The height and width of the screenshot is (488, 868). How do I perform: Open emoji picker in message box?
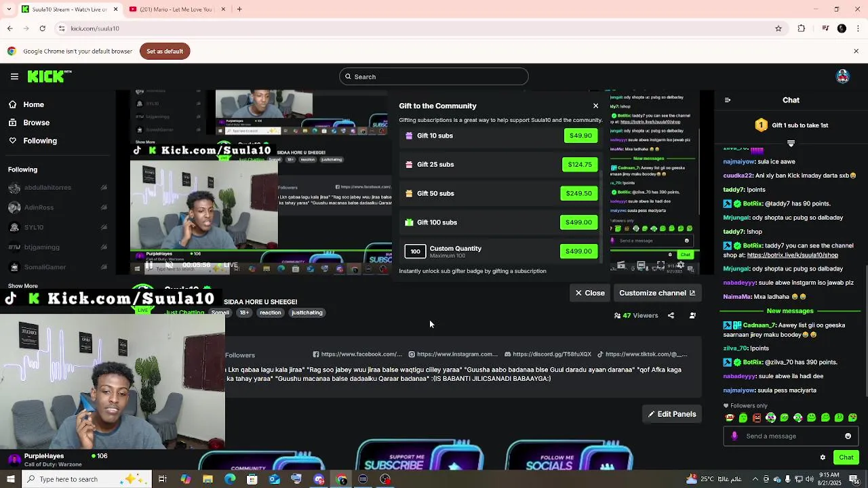point(848,436)
